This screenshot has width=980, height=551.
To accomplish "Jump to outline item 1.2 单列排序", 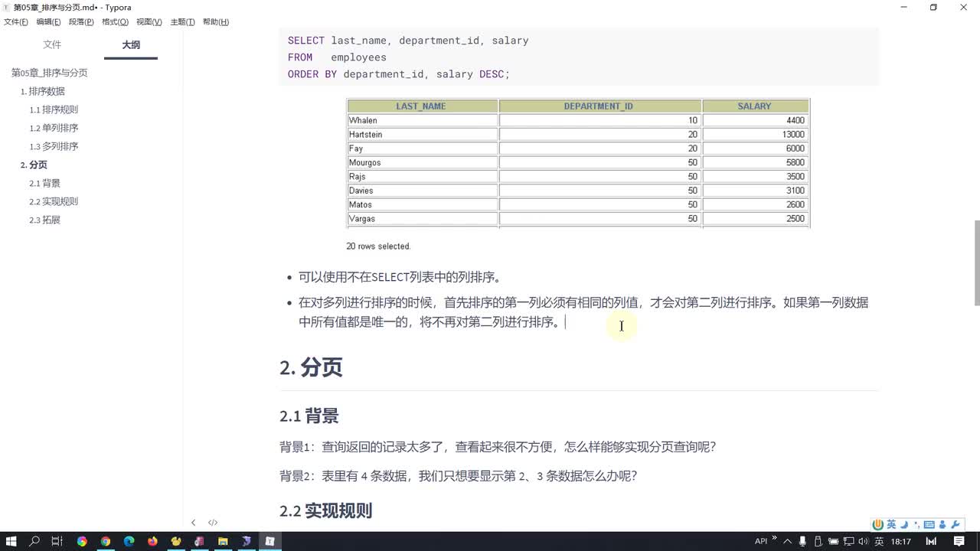I will coord(54,128).
